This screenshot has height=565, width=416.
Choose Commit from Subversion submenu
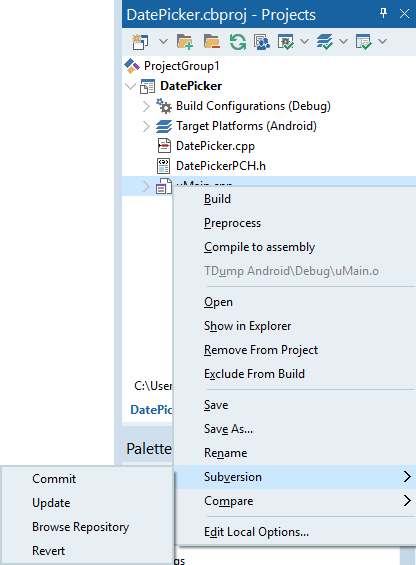54,479
